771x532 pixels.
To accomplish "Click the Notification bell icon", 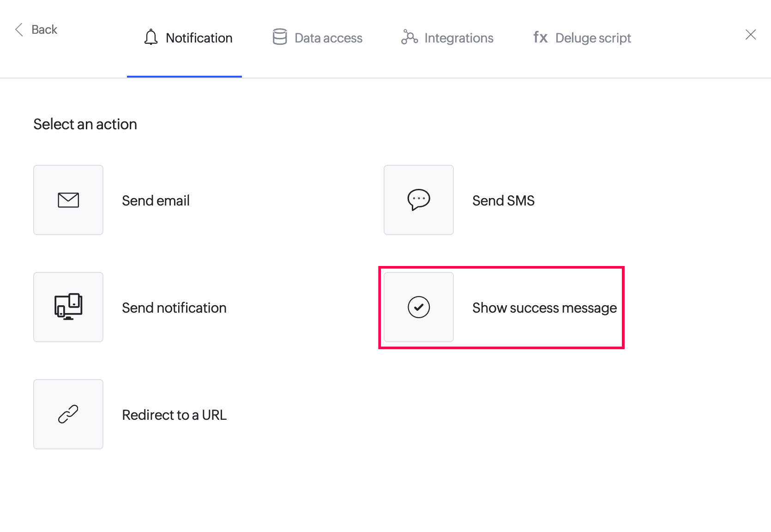I will pyautogui.click(x=151, y=37).
